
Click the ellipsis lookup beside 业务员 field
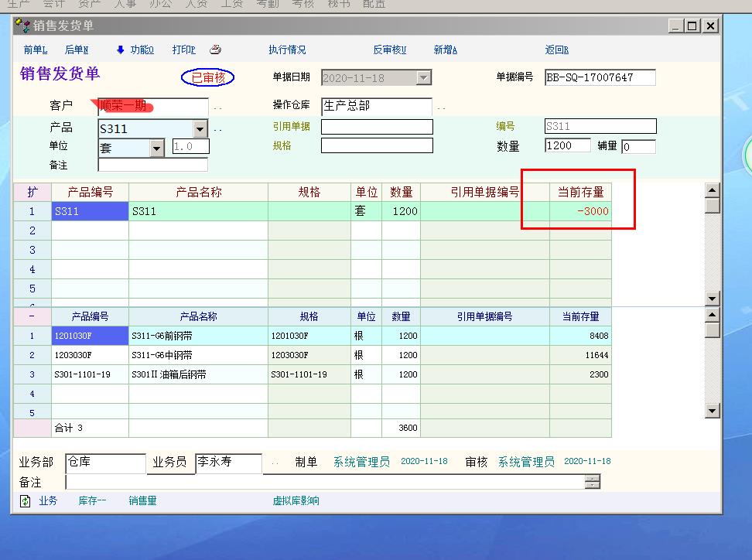[x=275, y=463]
